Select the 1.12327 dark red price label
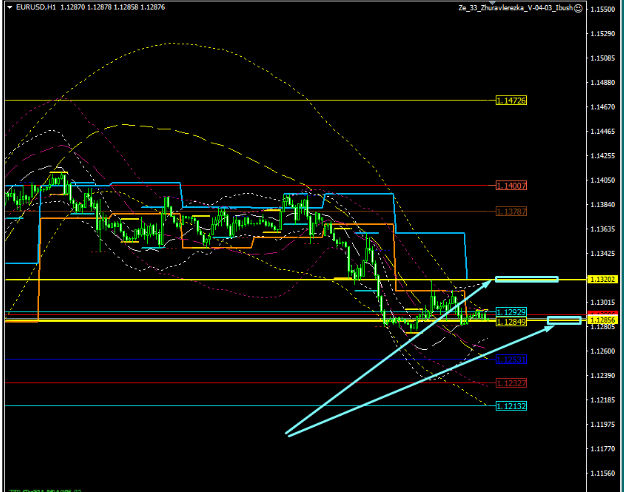 pyautogui.click(x=511, y=383)
